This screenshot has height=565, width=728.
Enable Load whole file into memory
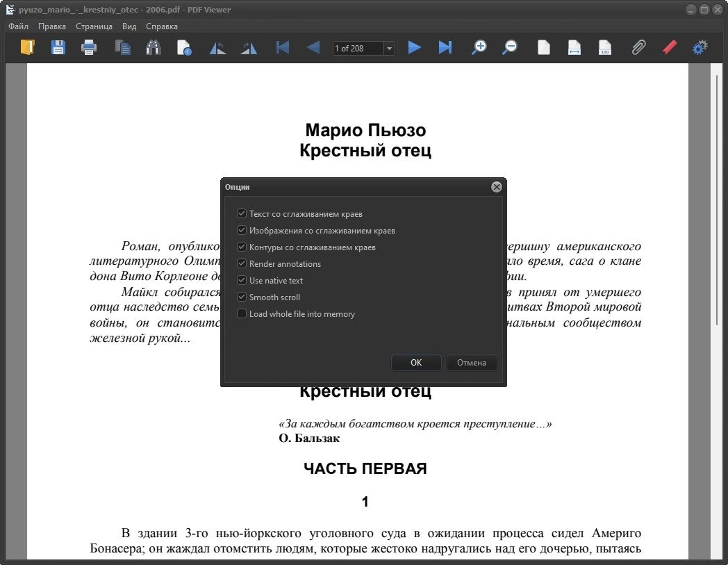pyautogui.click(x=242, y=313)
